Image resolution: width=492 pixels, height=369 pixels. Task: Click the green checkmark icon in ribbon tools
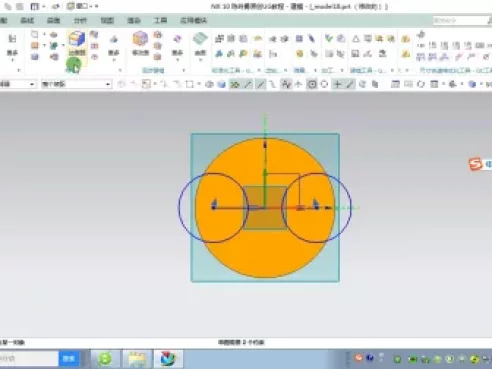pos(329,38)
